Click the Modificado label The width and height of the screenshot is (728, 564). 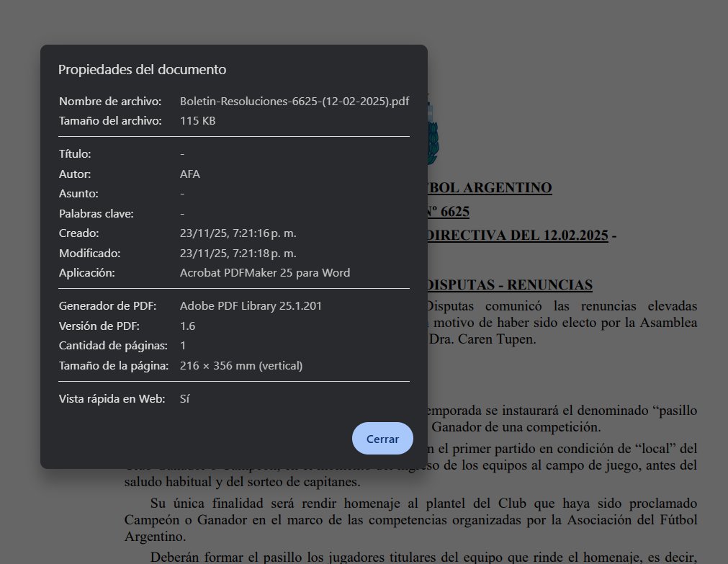point(89,254)
